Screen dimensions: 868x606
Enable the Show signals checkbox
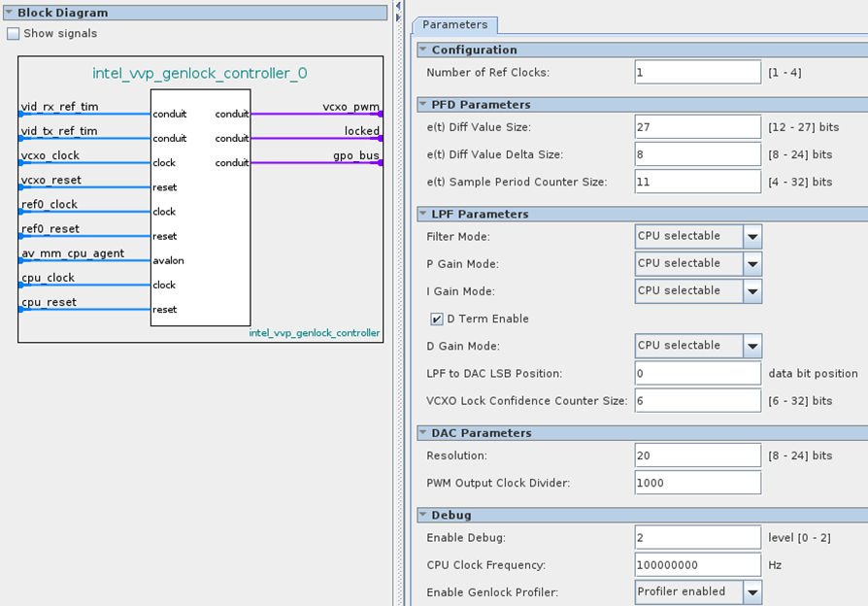tap(13, 34)
